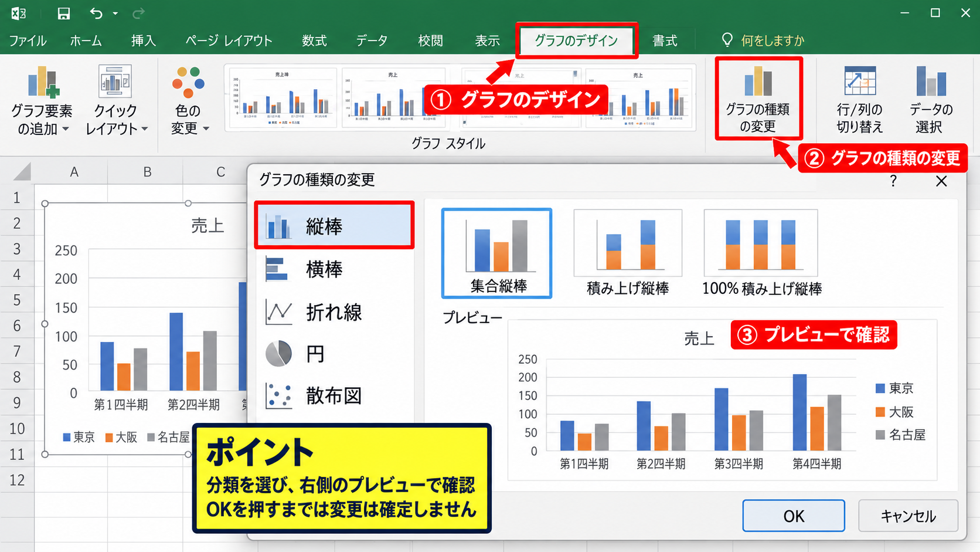This screenshot has width=980, height=552.
Task: Click the 売上 title on worksheet chart
Action: pos(207,225)
